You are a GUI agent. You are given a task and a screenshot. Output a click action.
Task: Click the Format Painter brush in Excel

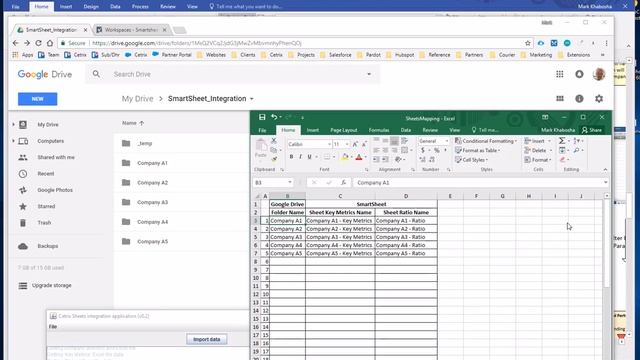point(274,159)
